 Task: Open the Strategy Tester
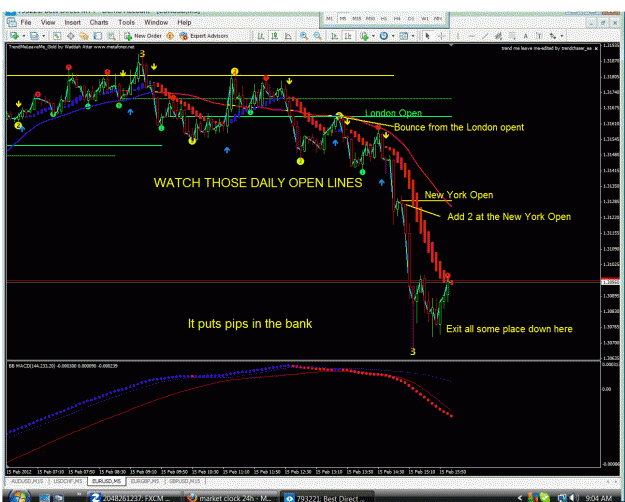(111, 36)
